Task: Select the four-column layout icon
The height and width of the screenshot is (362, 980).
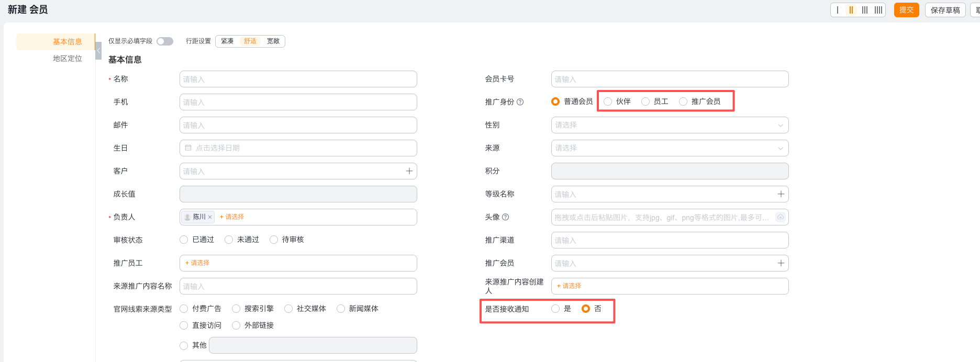Action: click(x=878, y=10)
